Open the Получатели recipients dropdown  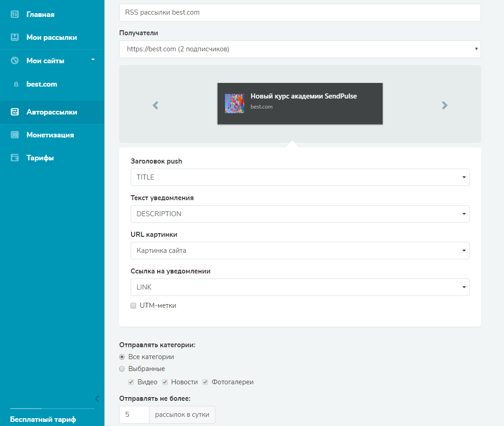coord(300,49)
